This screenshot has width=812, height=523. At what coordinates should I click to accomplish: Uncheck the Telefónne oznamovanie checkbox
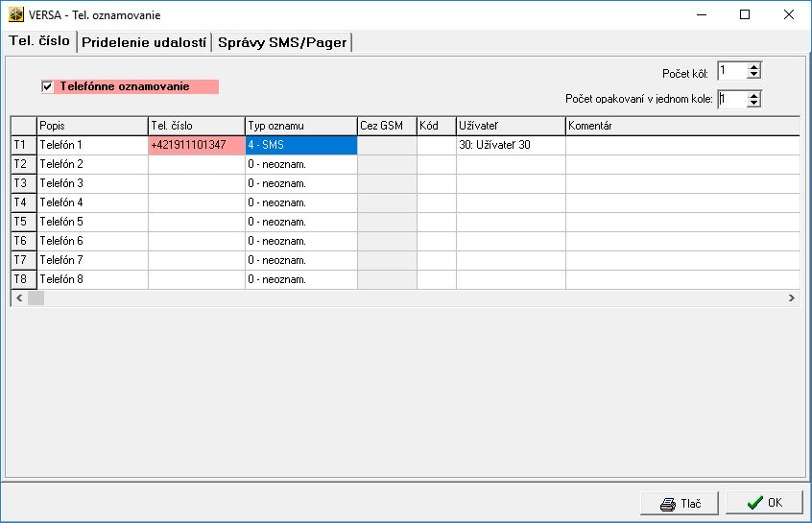[47, 86]
